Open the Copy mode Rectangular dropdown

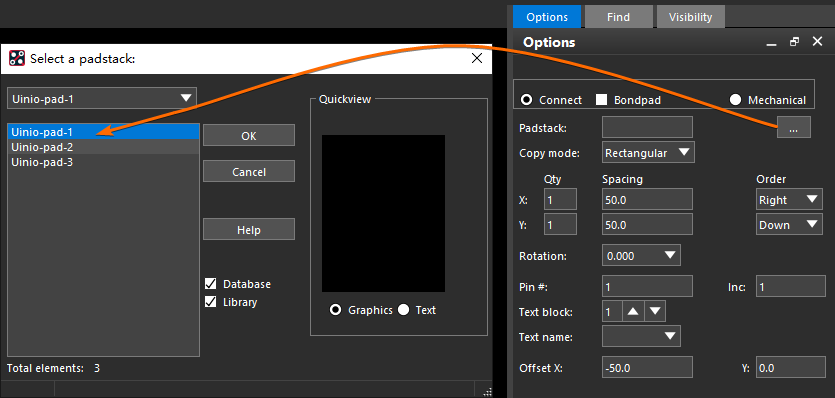coord(648,153)
